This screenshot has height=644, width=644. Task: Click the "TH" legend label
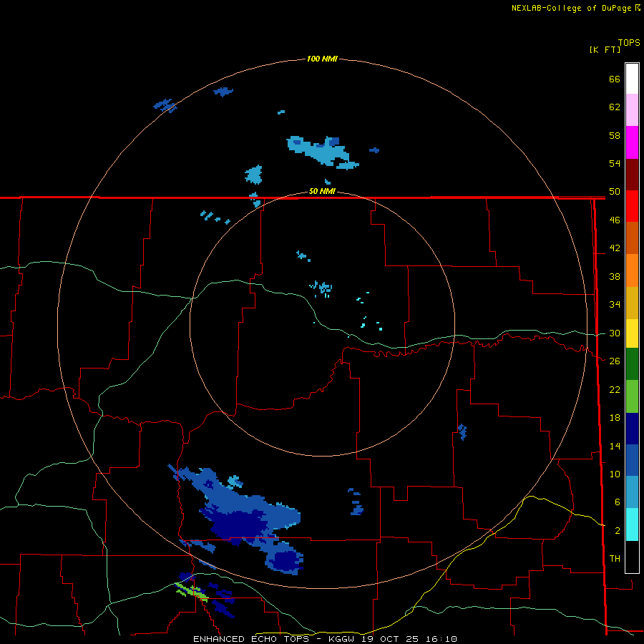point(615,559)
